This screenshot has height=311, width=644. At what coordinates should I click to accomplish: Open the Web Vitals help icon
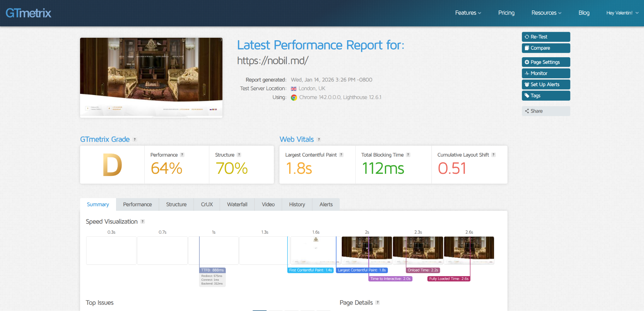pos(319,140)
